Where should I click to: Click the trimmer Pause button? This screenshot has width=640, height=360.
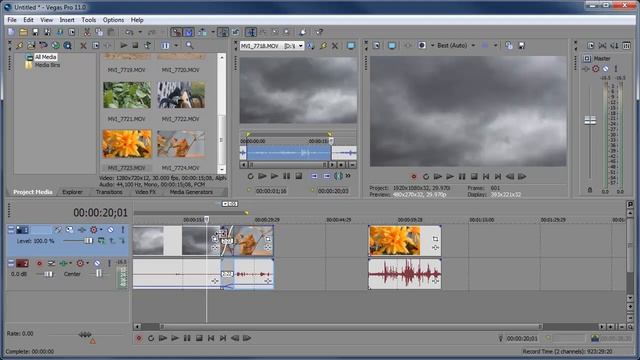287,176
